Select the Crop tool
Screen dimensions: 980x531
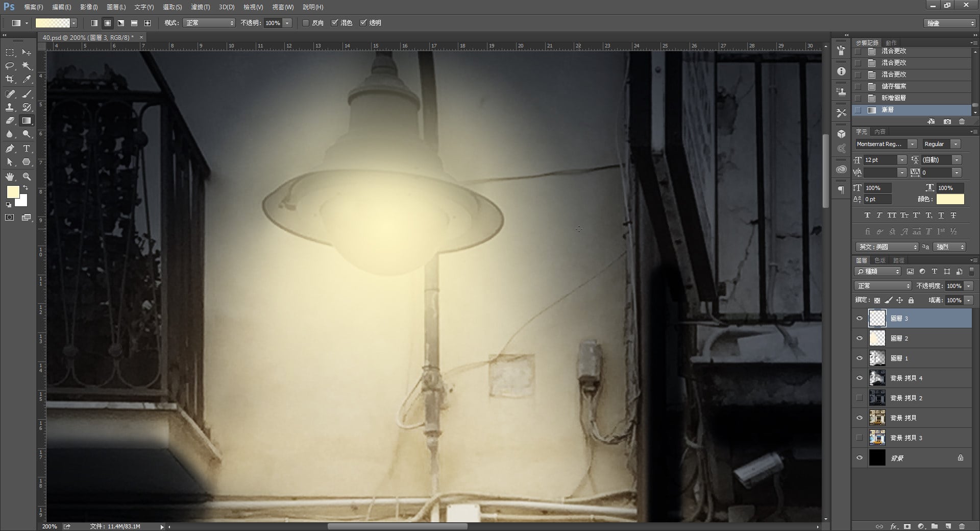pyautogui.click(x=10, y=79)
